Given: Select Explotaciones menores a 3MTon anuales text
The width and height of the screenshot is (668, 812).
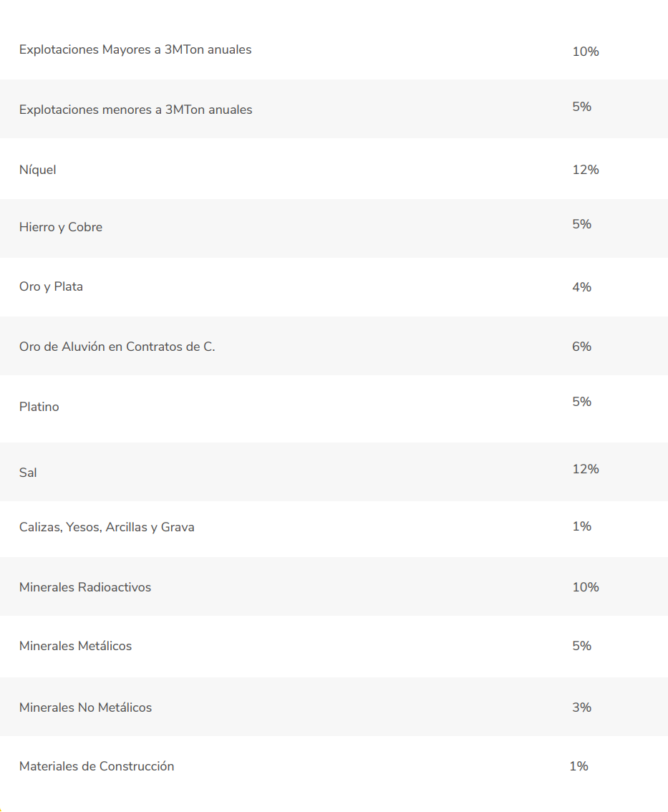Looking at the screenshot, I should (135, 110).
